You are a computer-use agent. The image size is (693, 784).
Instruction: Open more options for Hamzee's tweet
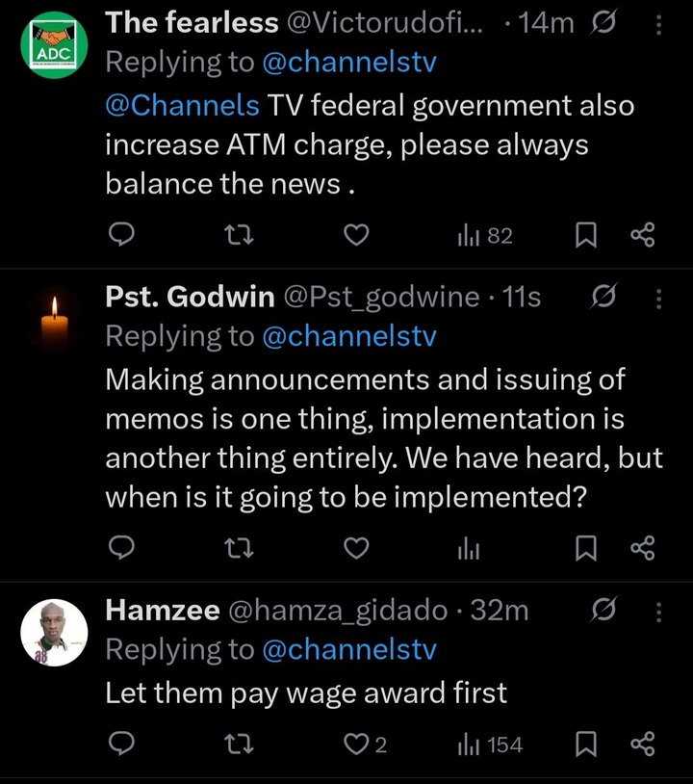(x=658, y=612)
